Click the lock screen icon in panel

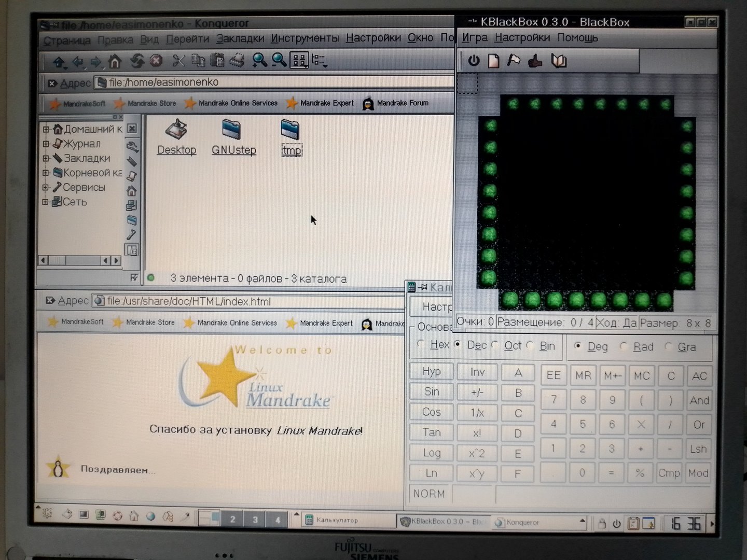click(602, 523)
